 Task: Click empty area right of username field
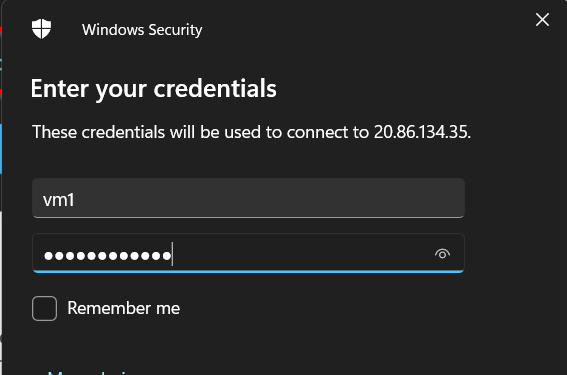515,198
